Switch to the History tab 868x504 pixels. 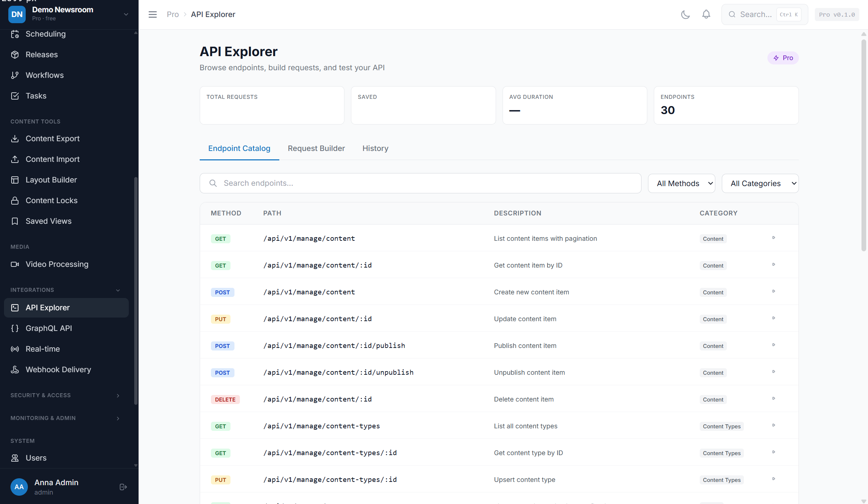[x=375, y=148]
